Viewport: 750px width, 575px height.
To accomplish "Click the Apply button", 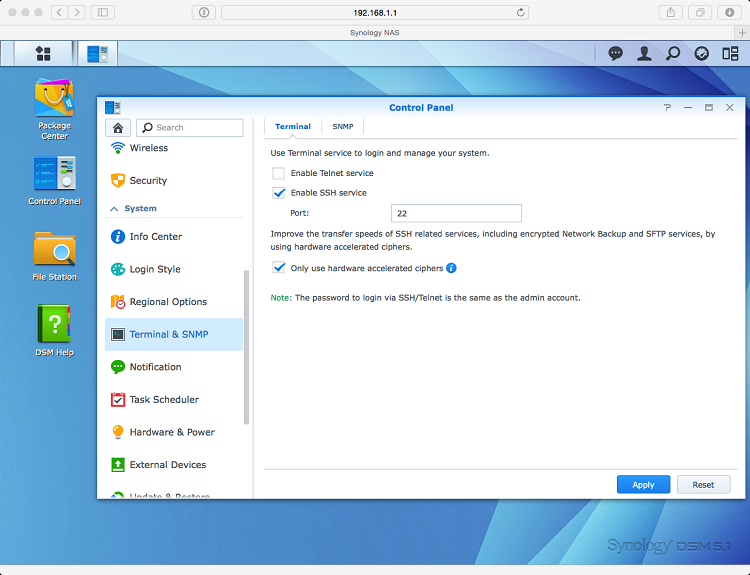I will 643,485.
